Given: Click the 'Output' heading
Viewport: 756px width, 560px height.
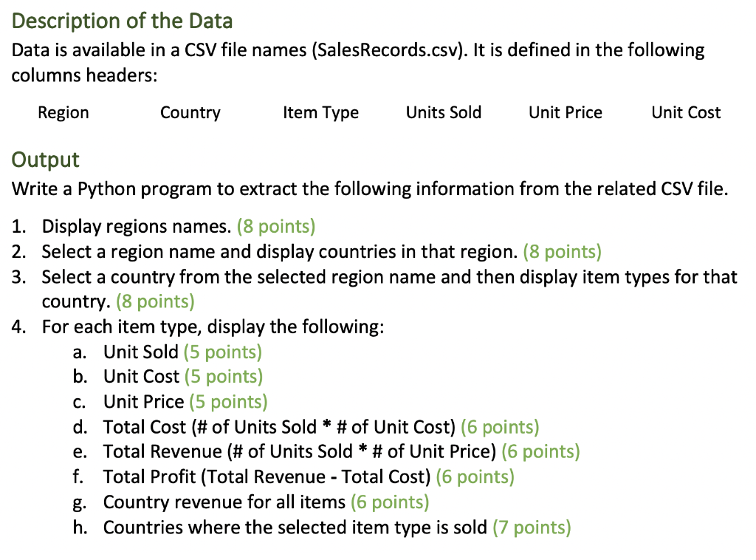Looking at the screenshot, I should (x=45, y=160).
